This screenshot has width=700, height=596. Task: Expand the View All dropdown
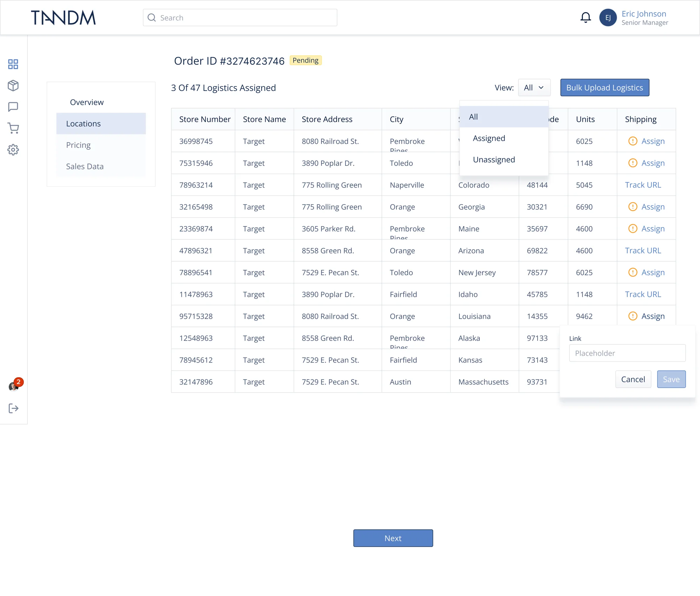click(x=534, y=87)
